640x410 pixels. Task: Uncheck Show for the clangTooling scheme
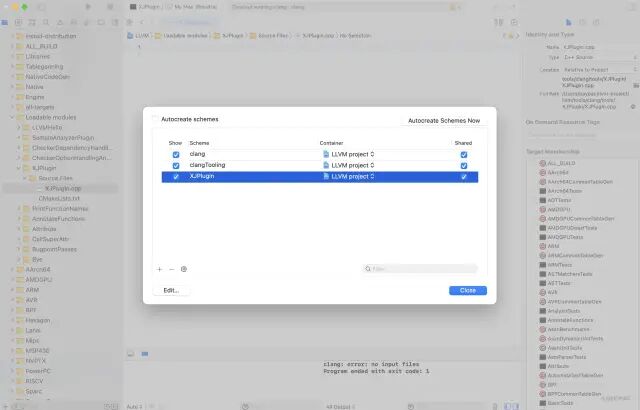176,166
